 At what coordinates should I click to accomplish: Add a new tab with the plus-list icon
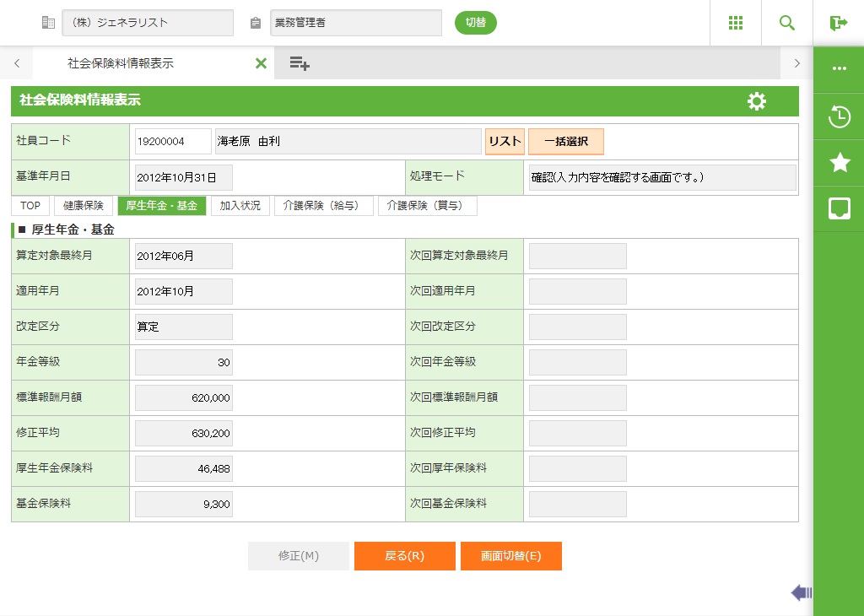(x=300, y=63)
